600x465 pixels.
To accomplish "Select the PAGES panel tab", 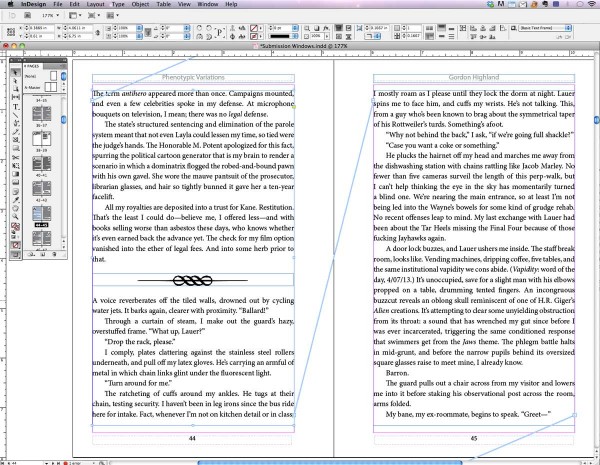I will [34, 66].
